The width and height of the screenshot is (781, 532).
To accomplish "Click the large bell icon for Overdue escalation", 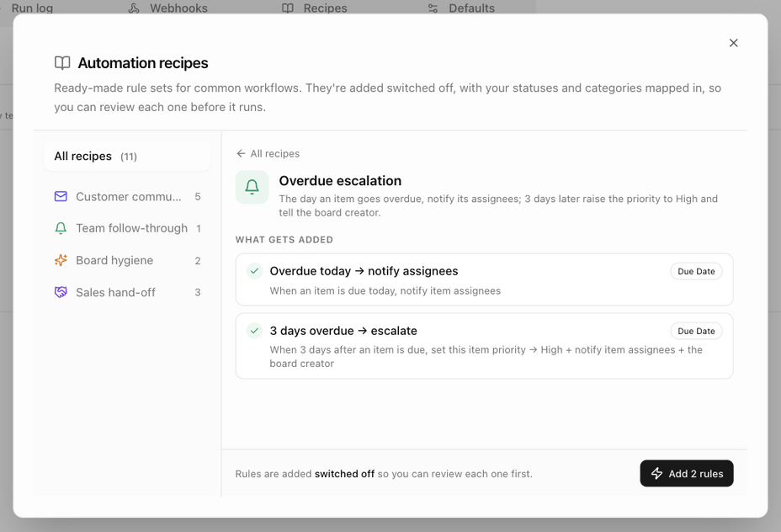I will (x=252, y=187).
